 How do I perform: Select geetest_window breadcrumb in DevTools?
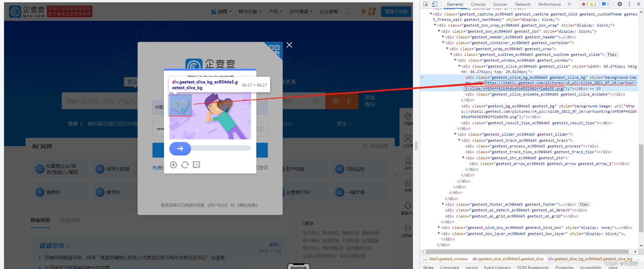[448, 259]
